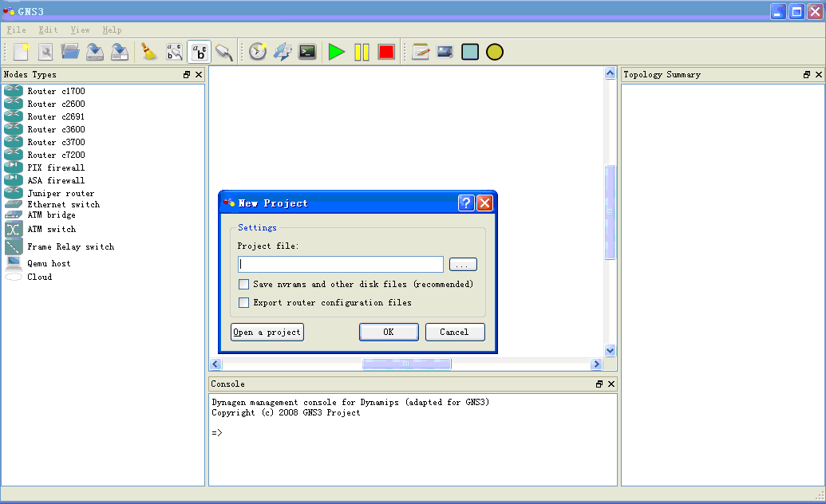Click the New Project dialog help button
Image resolution: width=826 pixels, height=504 pixels.
466,203
